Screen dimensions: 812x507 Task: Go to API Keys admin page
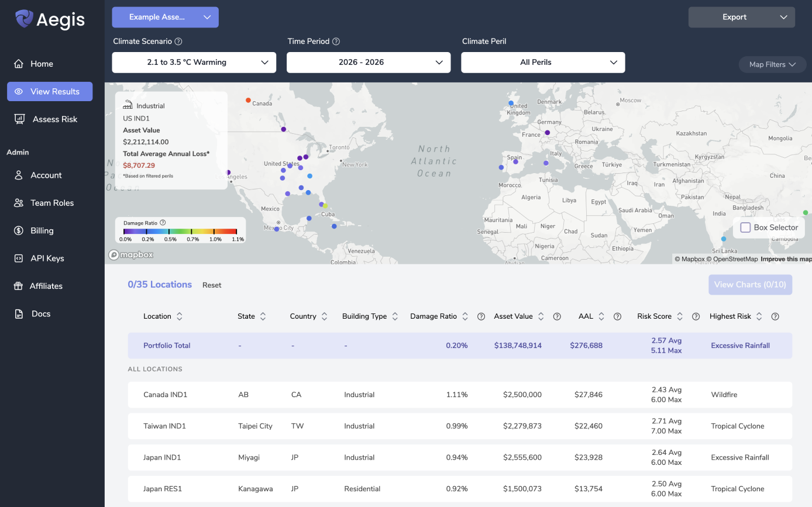[x=47, y=258]
